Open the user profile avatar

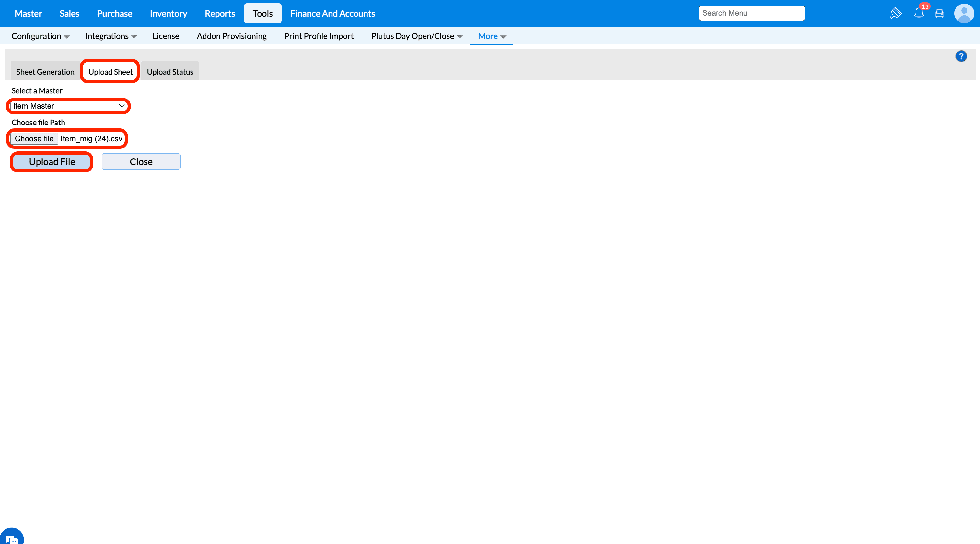pyautogui.click(x=964, y=14)
